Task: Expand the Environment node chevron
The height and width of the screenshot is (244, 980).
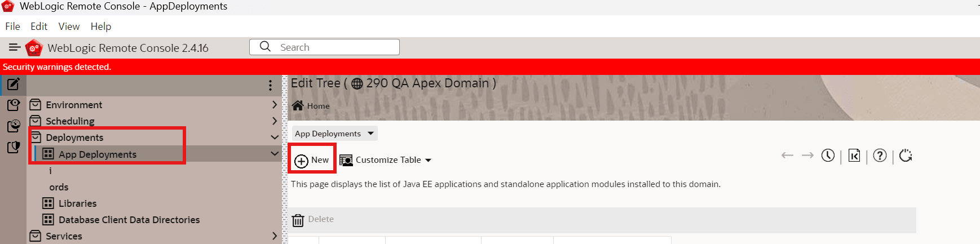Action: coord(274,105)
